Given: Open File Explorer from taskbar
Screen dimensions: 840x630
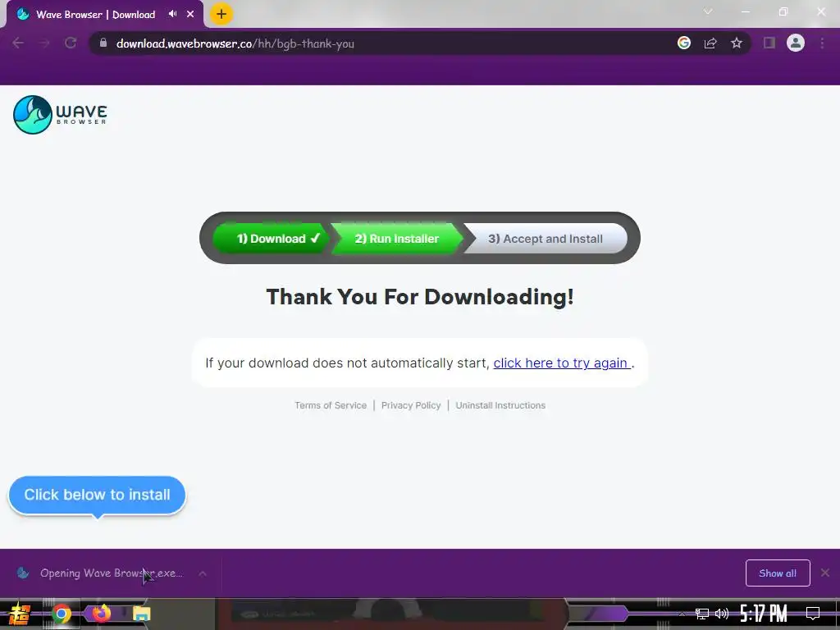Looking at the screenshot, I should tap(141, 614).
